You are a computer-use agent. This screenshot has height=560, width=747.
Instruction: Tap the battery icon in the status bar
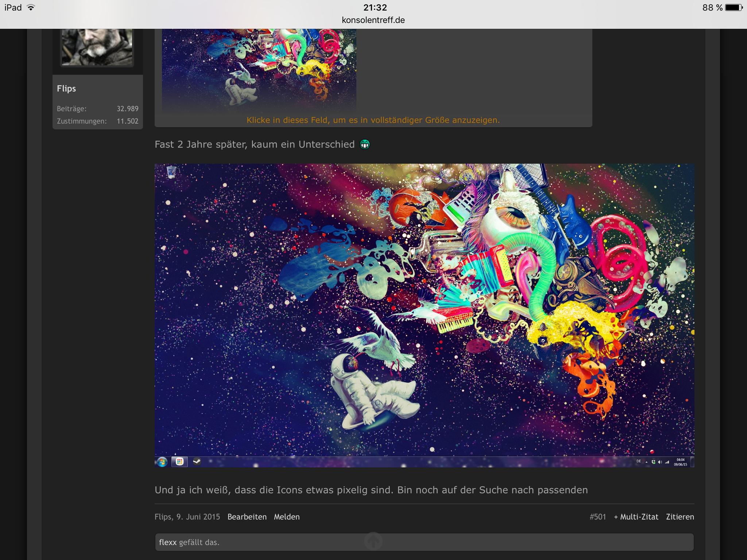[734, 8]
